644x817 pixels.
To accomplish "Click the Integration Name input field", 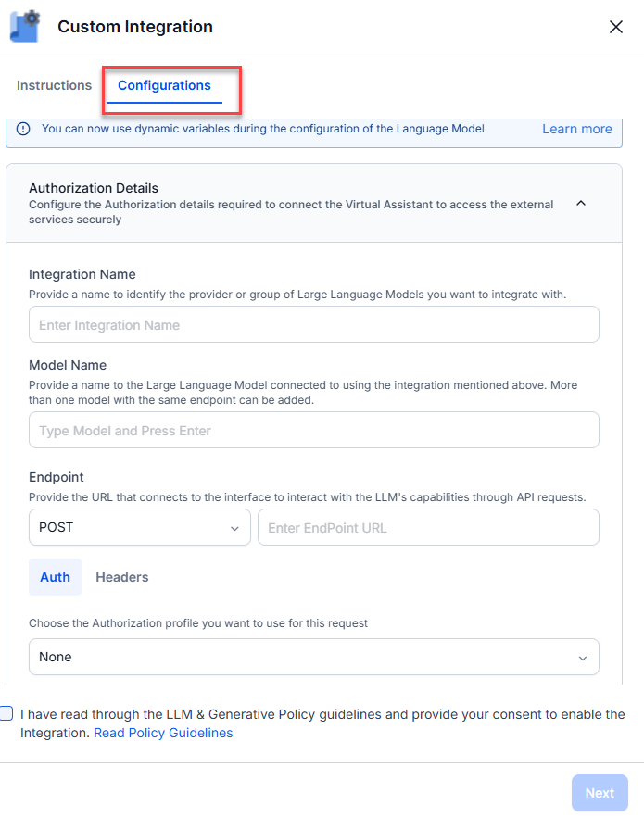I will 313,325.
